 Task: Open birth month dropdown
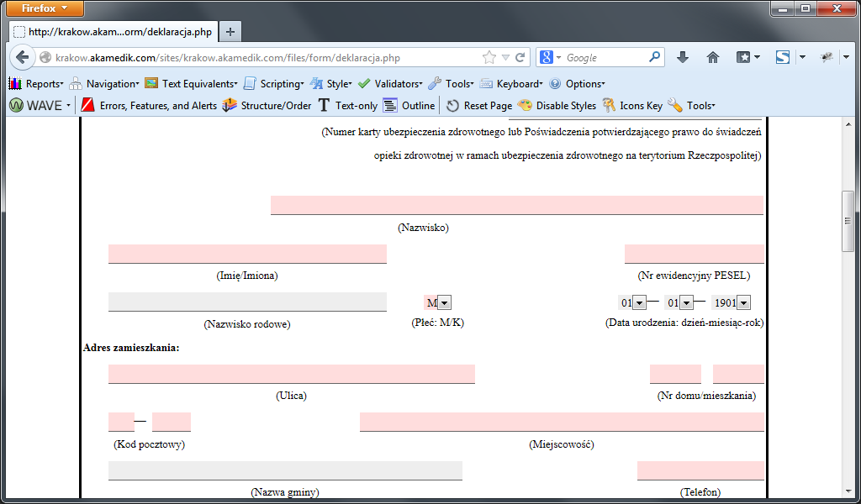tap(679, 302)
